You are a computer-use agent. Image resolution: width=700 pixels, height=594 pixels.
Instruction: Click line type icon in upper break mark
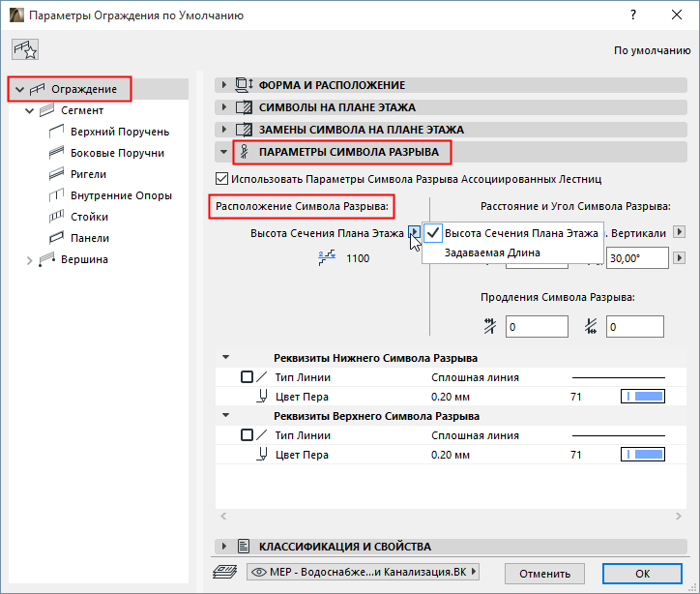(x=262, y=435)
